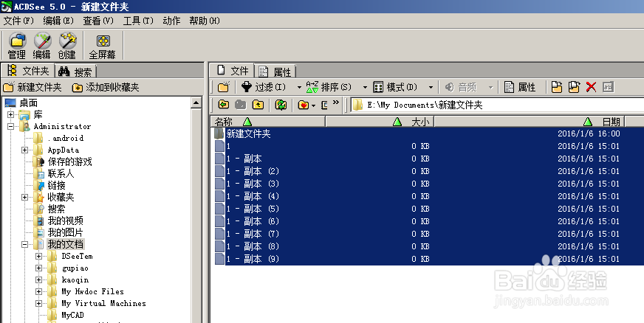Click the rename icon after delete
Viewport: 644px width, 323px height.
point(608,87)
